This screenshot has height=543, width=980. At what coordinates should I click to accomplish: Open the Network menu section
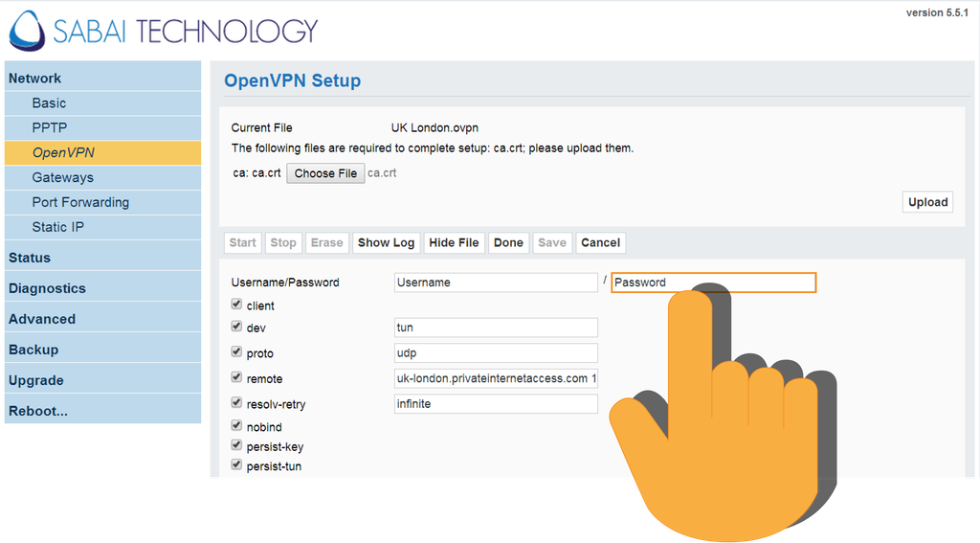click(102, 79)
